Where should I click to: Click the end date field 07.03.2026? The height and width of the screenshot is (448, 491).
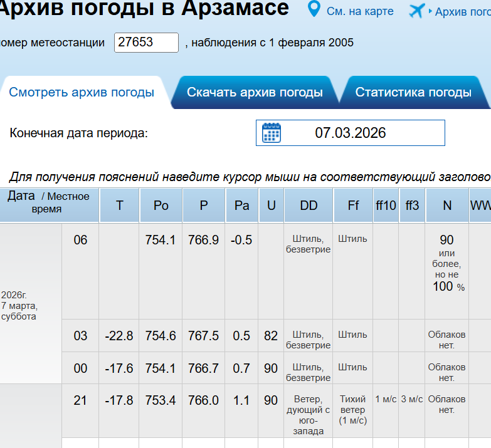coord(350,133)
